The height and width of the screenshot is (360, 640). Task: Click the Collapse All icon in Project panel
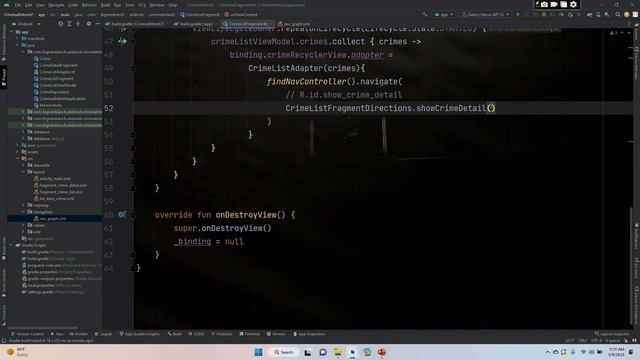pos(78,24)
